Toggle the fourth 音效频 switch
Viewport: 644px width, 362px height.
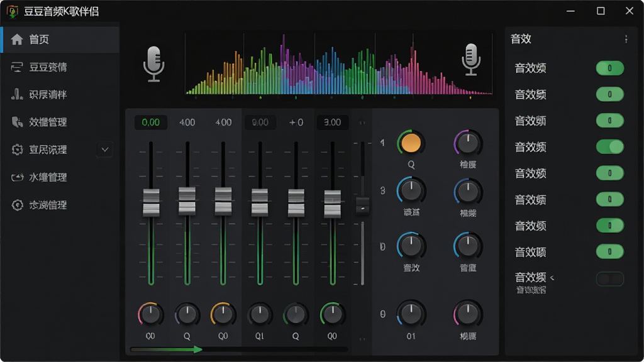pos(610,147)
